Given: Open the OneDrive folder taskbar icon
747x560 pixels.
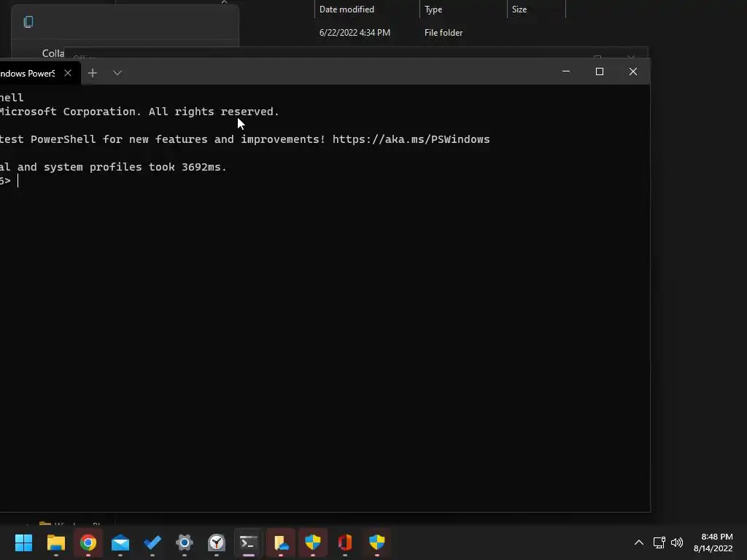Looking at the screenshot, I should (281, 542).
